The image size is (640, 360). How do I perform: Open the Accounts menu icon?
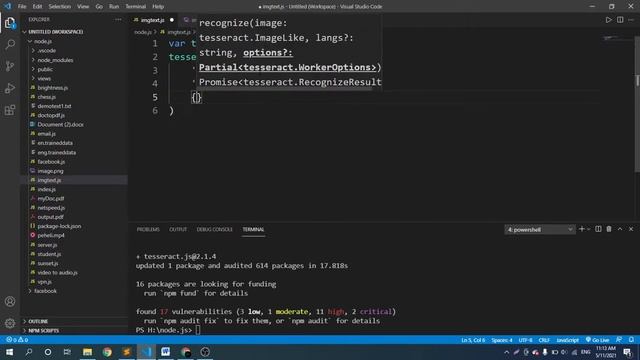coord(10,302)
